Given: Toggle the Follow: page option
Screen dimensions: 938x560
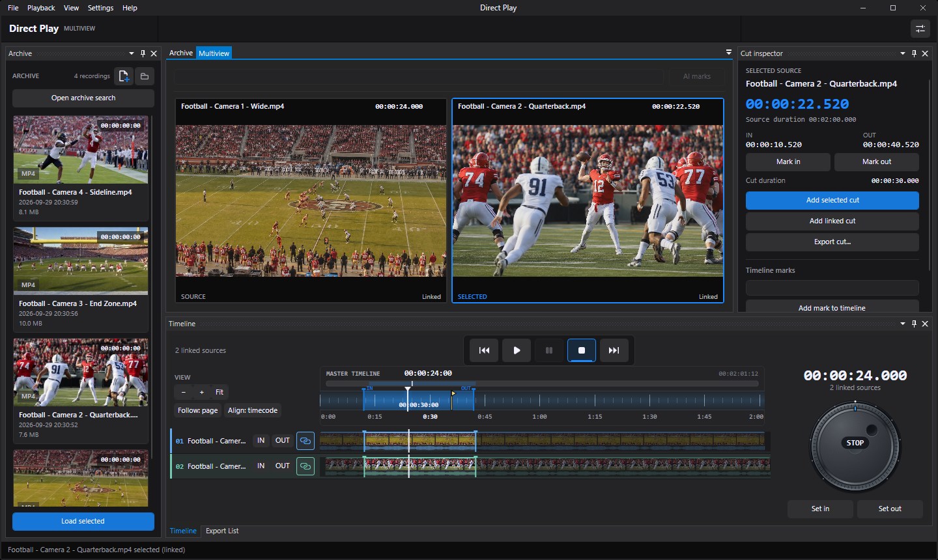Looking at the screenshot, I should [x=198, y=410].
